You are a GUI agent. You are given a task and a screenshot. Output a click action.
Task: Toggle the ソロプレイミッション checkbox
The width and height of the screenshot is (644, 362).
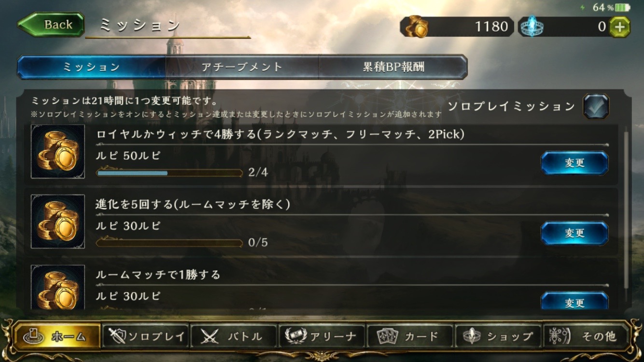(596, 106)
